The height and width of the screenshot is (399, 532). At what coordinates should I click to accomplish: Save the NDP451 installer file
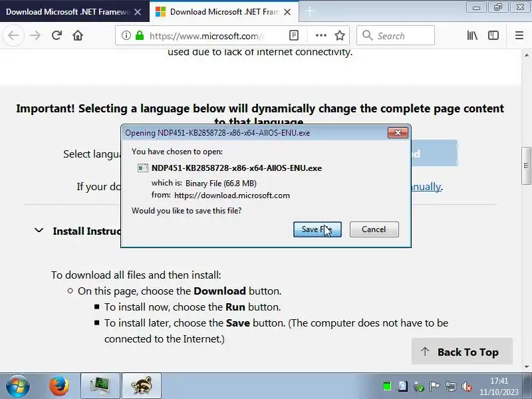coord(317,229)
